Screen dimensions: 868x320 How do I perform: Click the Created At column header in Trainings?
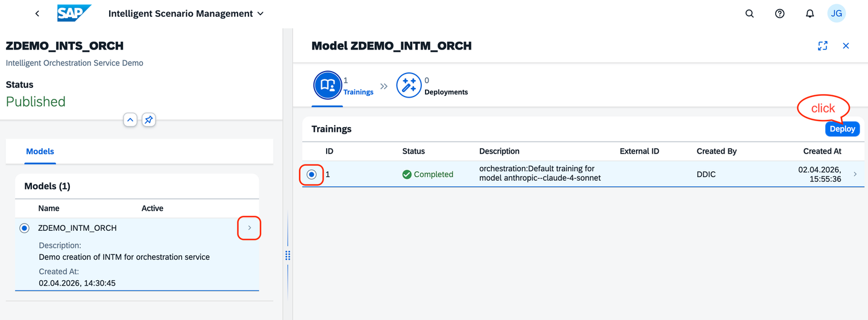click(822, 151)
